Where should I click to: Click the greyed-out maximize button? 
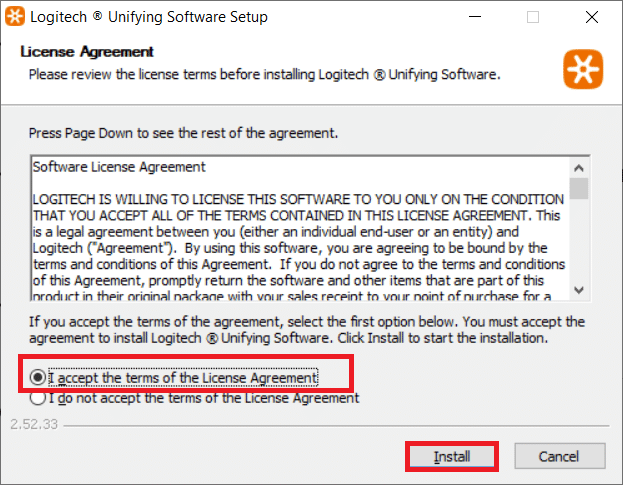(533, 17)
